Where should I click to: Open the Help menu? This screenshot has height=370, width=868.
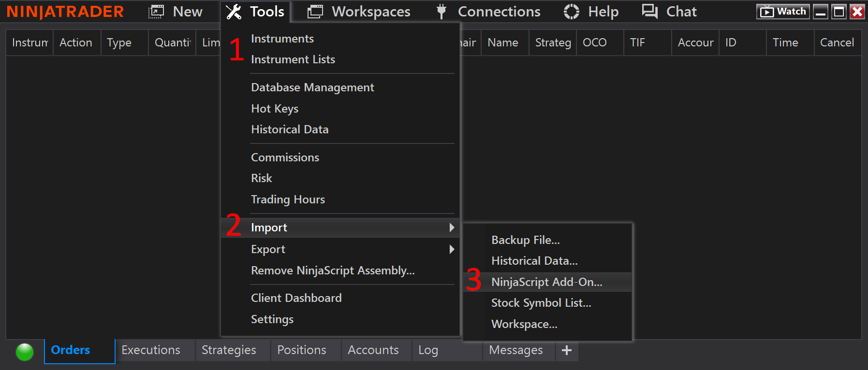pyautogui.click(x=603, y=12)
